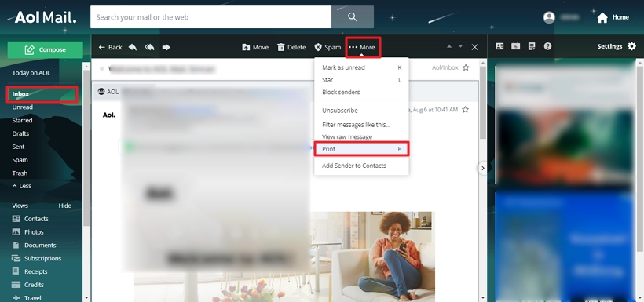Open the contacts card icon in right toolbar
The width and height of the screenshot is (644, 302).
pos(499,46)
